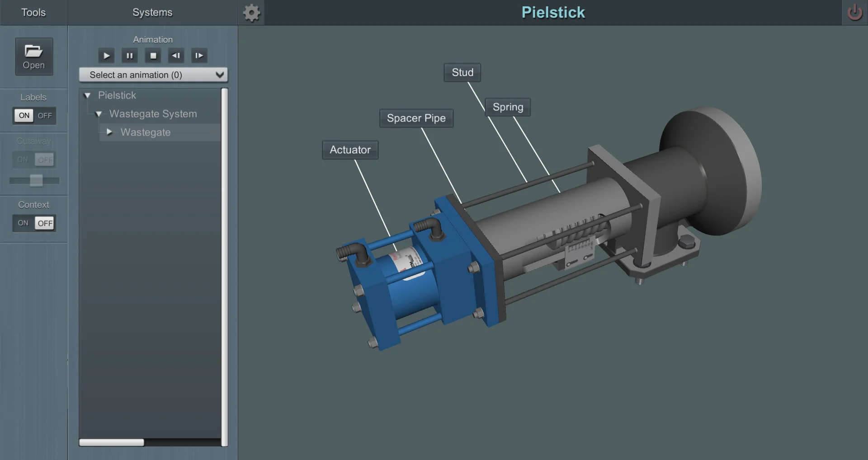Viewport: 868px width, 460px height.
Task: Turn Labels OFF
Action: [45, 115]
